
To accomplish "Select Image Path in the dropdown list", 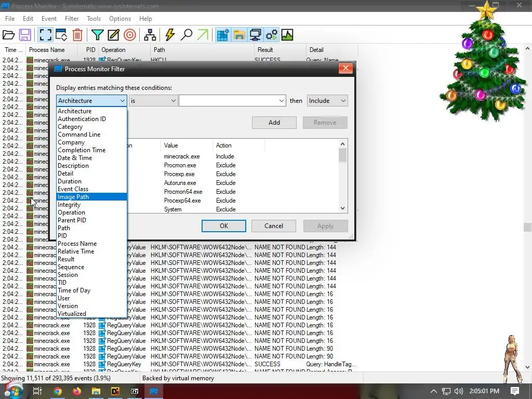I will [x=91, y=197].
